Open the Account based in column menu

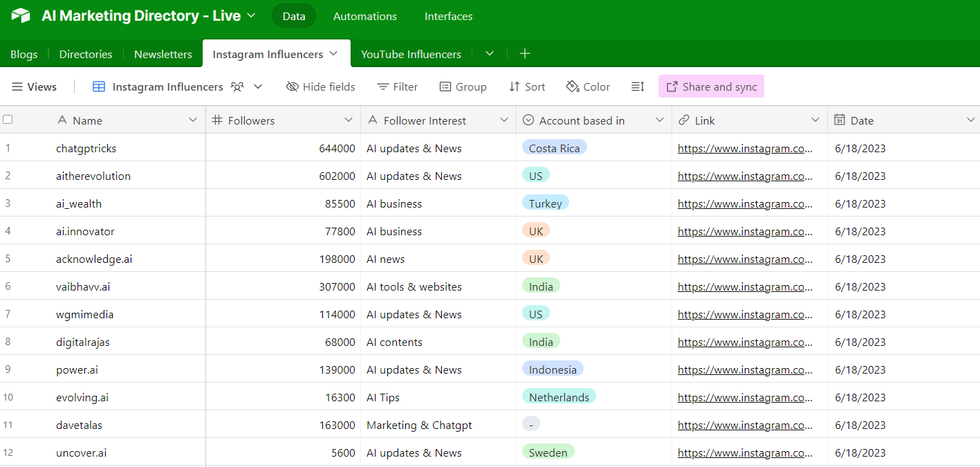tap(660, 120)
